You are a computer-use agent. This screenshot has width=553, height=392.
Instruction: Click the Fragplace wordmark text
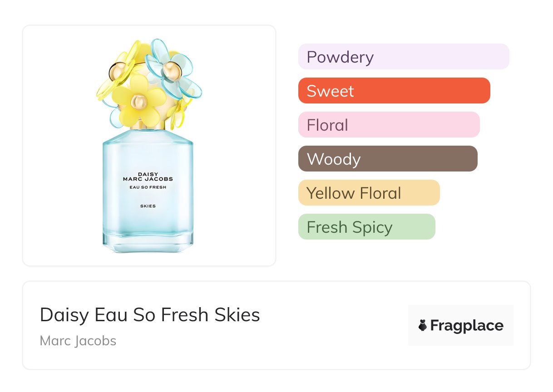coord(467,325)
